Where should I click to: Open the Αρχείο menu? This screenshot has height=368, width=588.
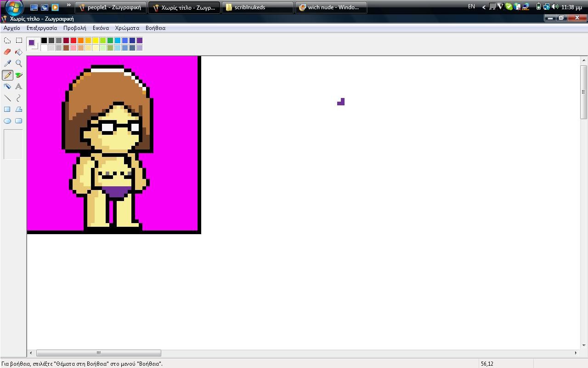pyautogui.click(x=12, y=28)
